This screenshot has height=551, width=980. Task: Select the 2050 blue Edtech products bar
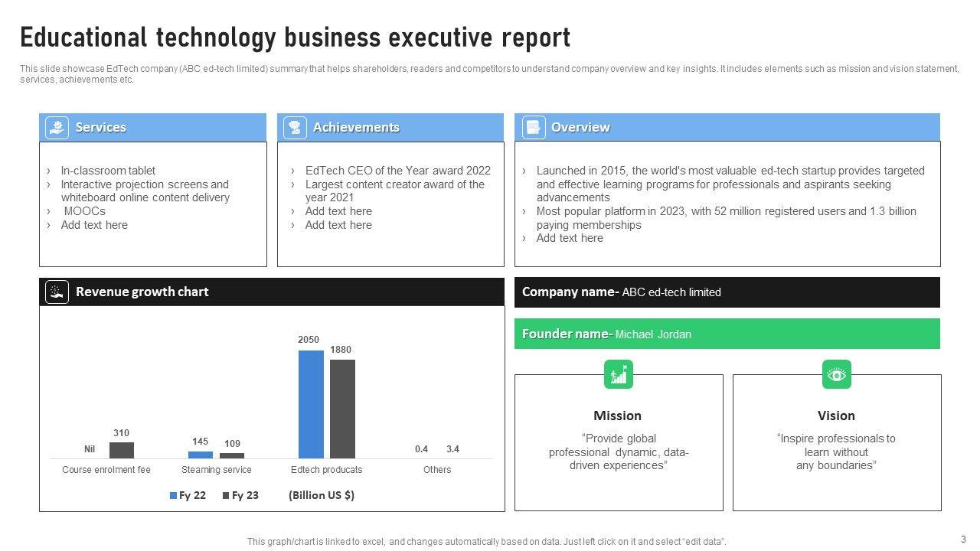click(x=311, y=404)
